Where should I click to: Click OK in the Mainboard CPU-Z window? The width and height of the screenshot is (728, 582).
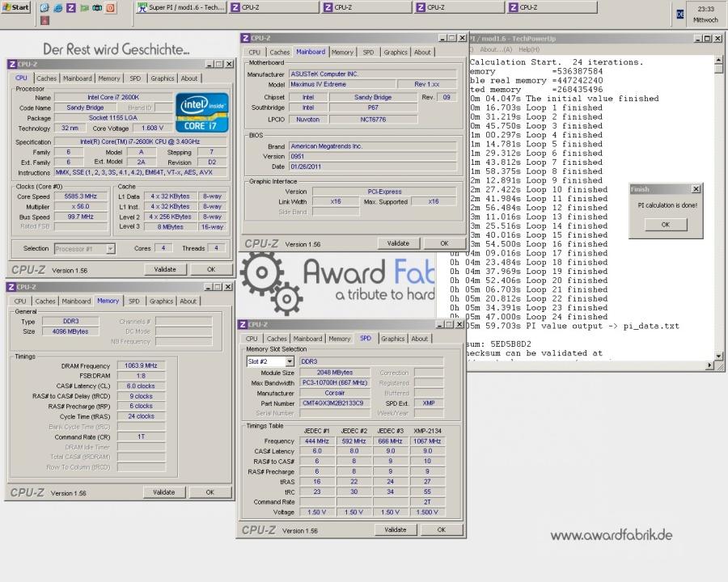pos(444,243)
